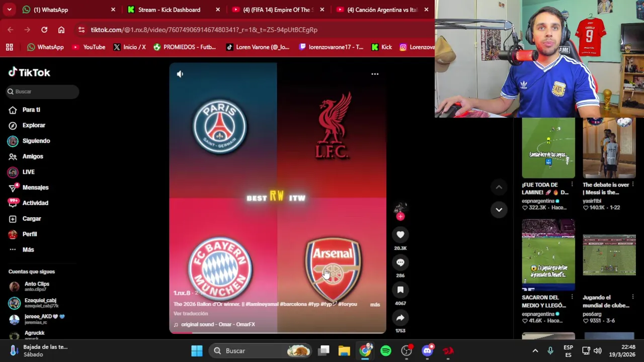Click the browser address bar URL
Viewport: 644px width, 362px height.
(x=204, y=30)
